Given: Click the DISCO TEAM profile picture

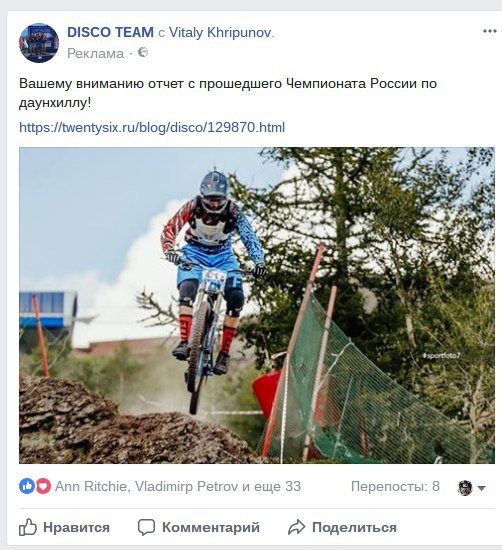Looking at the screenshot, I should (39, 43).
